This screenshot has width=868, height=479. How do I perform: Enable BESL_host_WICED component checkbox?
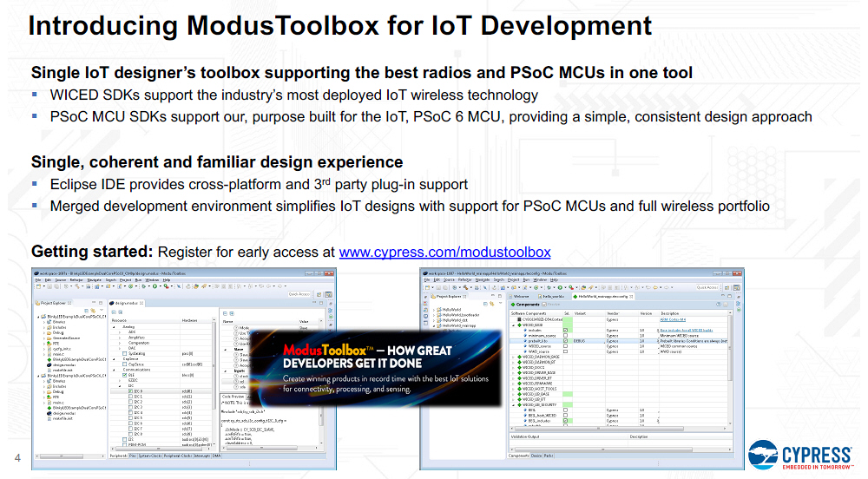pyautogui.click(x=566, y=416)
